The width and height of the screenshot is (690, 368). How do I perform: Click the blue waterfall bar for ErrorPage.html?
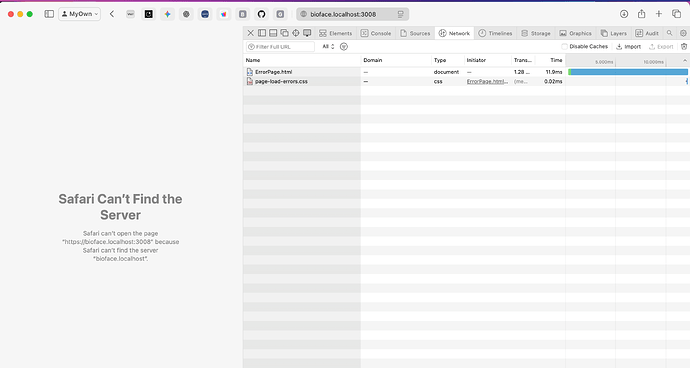click(628, 72)
